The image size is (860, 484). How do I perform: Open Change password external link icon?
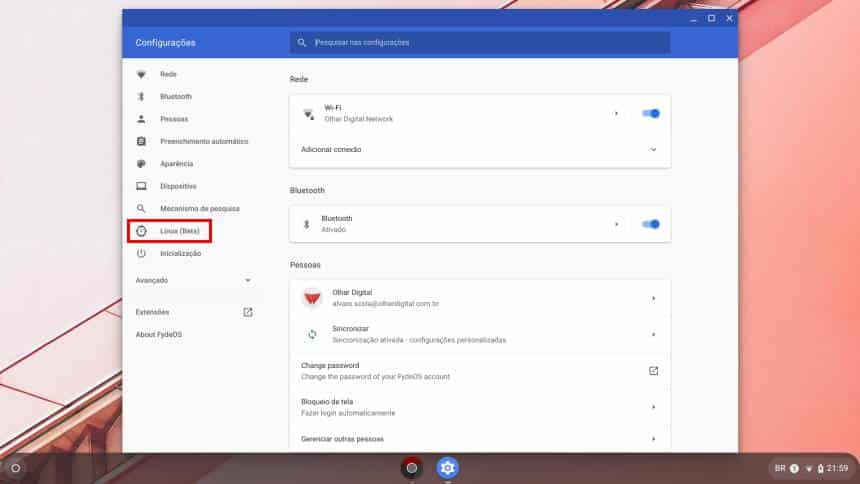point(653,371)
